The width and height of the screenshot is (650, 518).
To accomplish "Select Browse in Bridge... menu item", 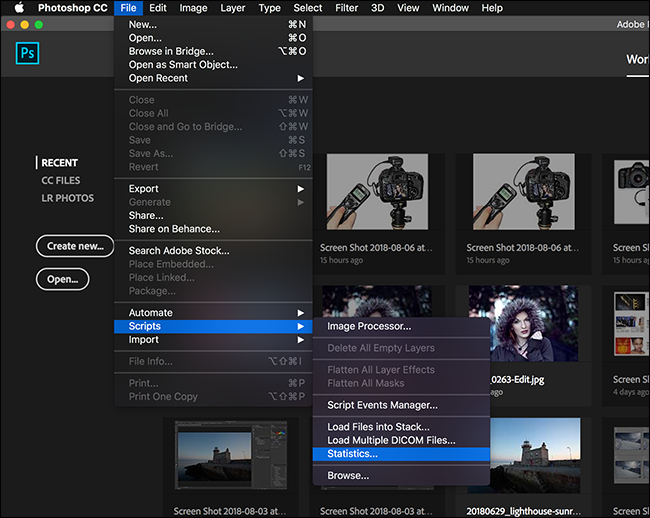I will click(170, 51).
